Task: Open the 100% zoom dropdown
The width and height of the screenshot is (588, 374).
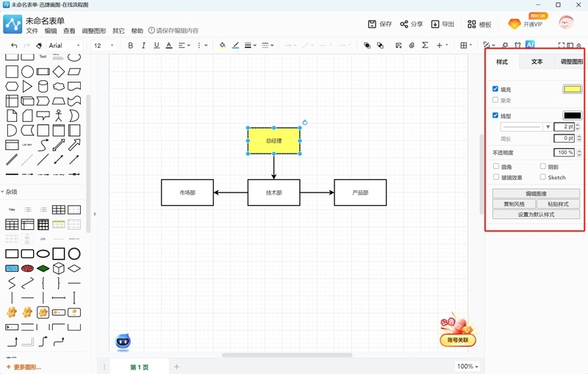Action: [467, 366]
